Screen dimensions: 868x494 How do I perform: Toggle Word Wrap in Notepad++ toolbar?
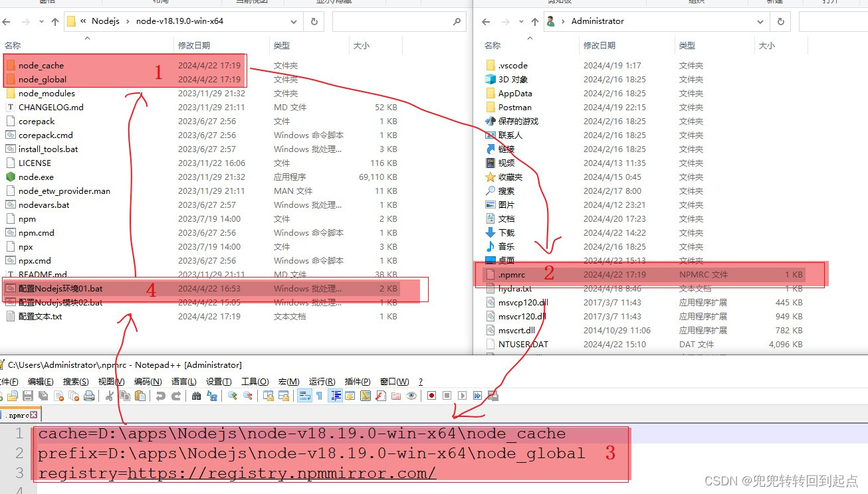(305, 396)
